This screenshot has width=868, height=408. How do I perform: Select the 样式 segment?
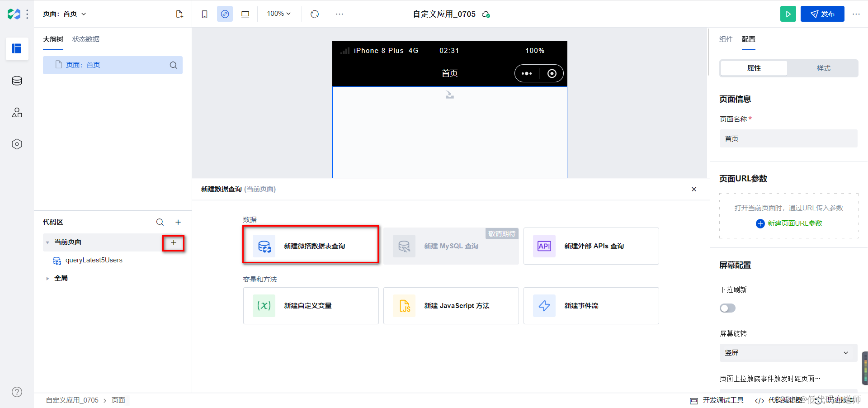(823, 68)
